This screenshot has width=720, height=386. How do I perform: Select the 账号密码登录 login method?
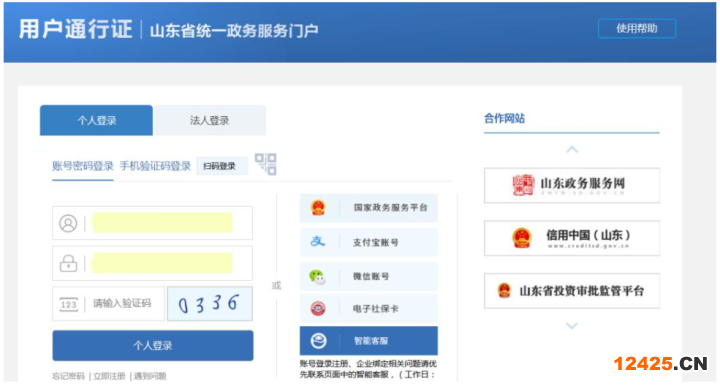pyautogui.click(x=83, y=166)
